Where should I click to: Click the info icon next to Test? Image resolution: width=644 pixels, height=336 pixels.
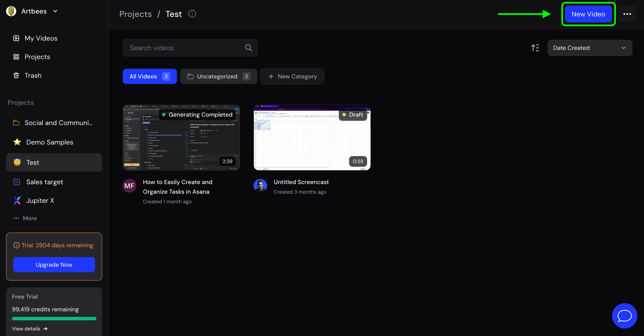coord(192,14)
